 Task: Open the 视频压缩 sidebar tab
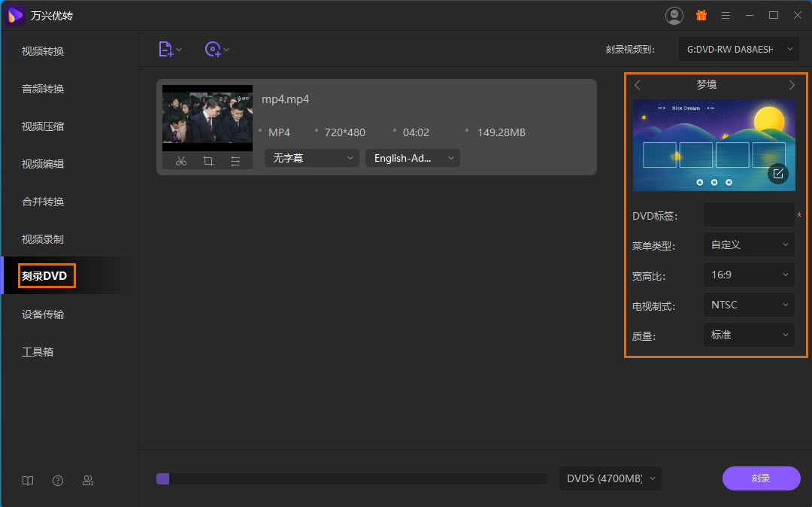click(43, 126)
